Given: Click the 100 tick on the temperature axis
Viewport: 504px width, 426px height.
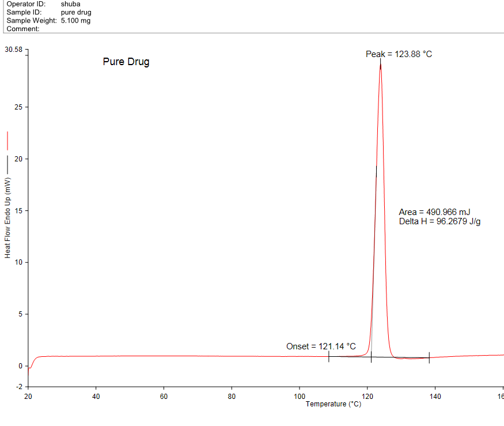Looking at the screenshot, I should tap(300, 396).
